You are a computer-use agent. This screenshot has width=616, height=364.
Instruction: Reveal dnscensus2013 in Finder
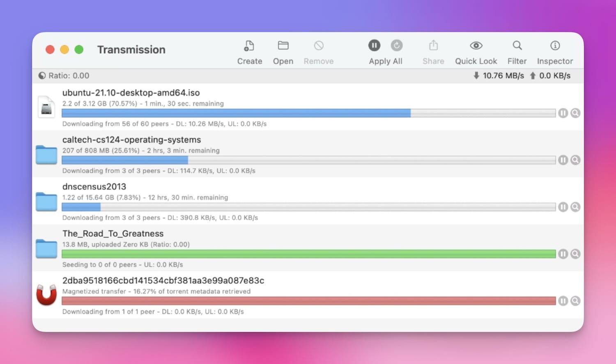tap(575, 207)
